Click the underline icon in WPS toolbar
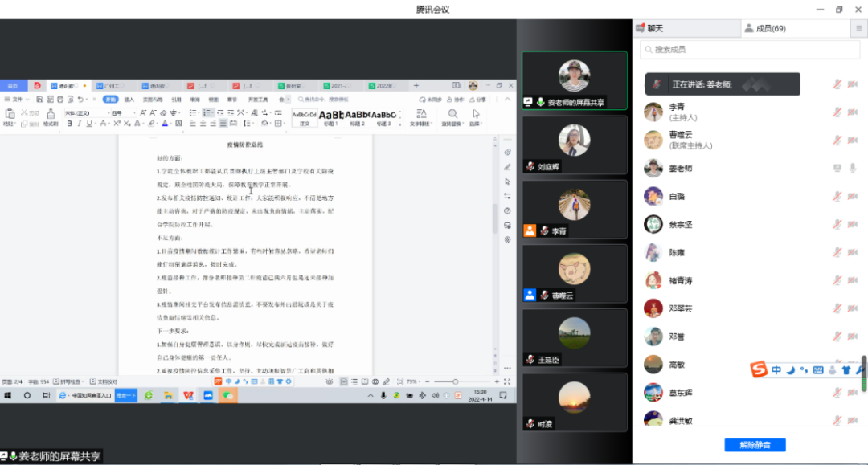The width and height of the screenshot is (868, 465). (x=91, y=124)
